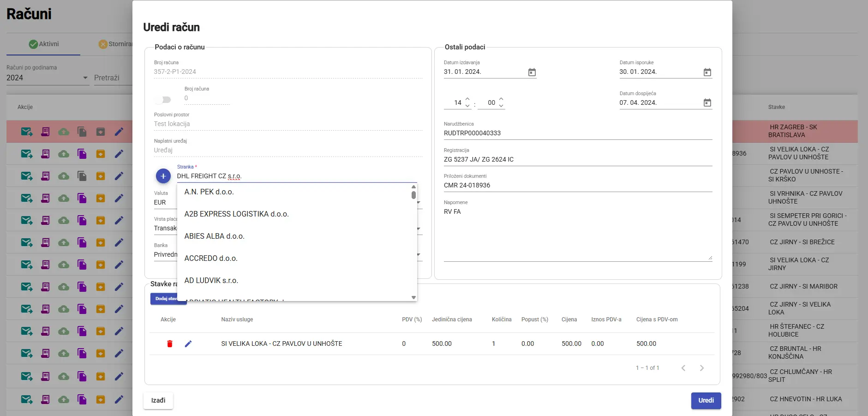Screen dimensions: 868x416
Task: Click the Izađi exit button
Action: [158, 400]
